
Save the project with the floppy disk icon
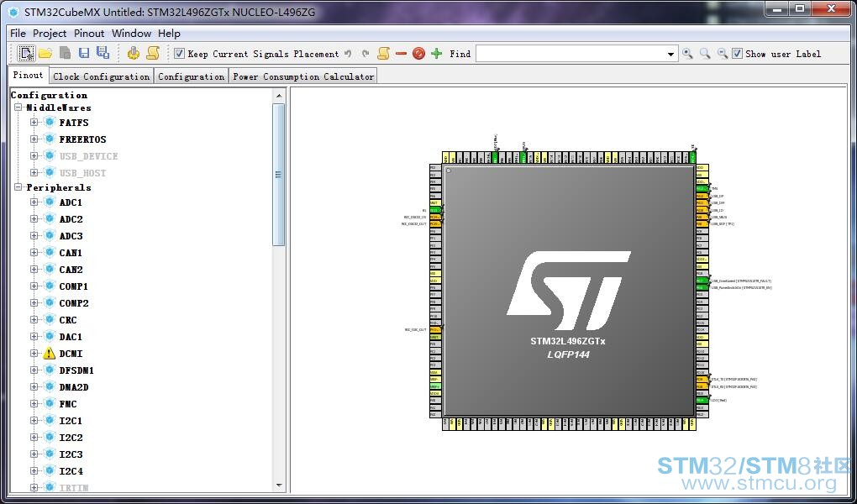tap(84, 53)
